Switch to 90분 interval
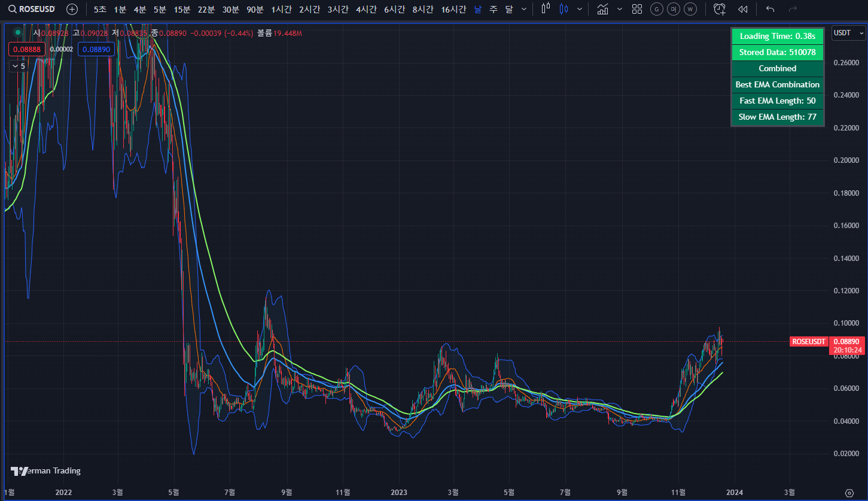Image resolution: width=868 pixels, height=501 pixels. (x=255, y=9)
